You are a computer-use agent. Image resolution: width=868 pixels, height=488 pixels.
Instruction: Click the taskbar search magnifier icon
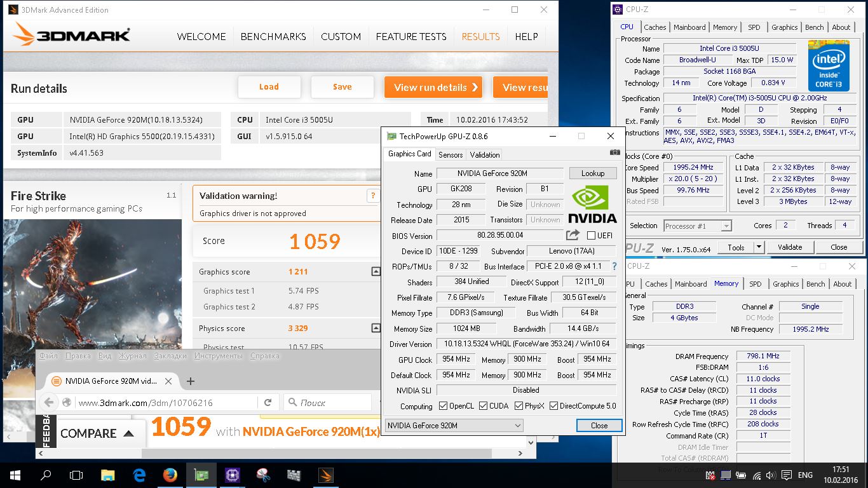[46, 475]
